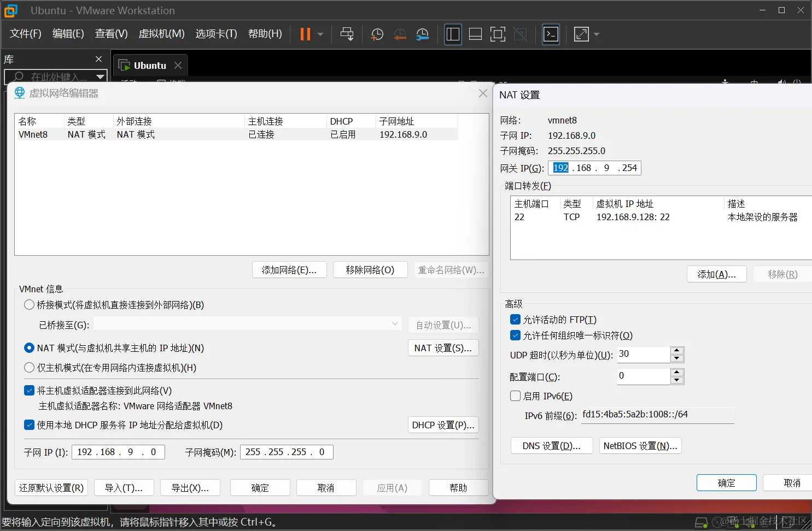Image resolution: width=812 pixels, height=531 pixels.
Task: Open the 已桥接至 dropdown
Action: click(248, 324)
